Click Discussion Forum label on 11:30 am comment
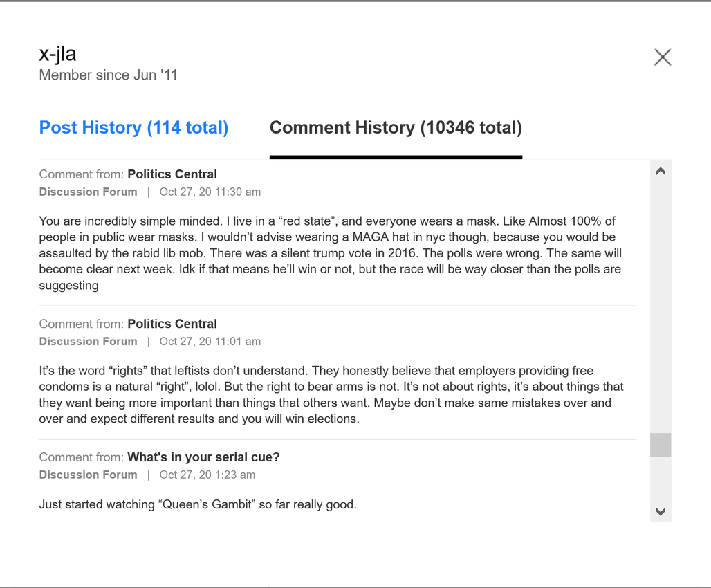The image size is (711, 588). tap(88, 192)
